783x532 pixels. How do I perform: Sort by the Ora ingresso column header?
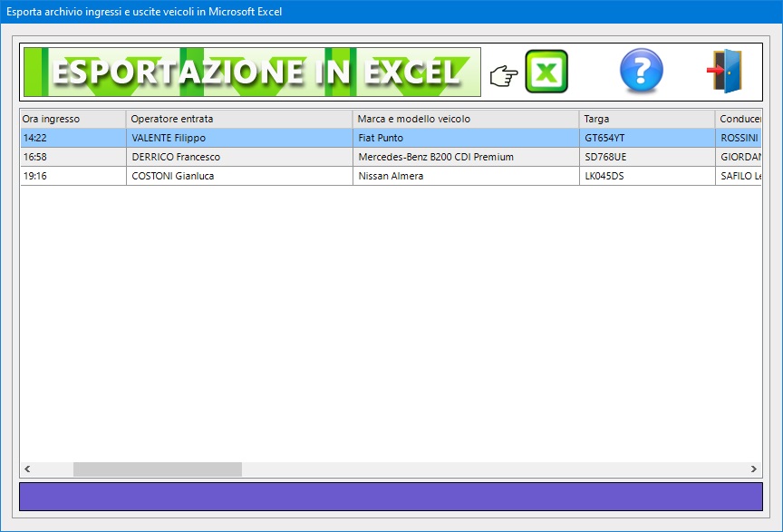[x=72, y=119]
